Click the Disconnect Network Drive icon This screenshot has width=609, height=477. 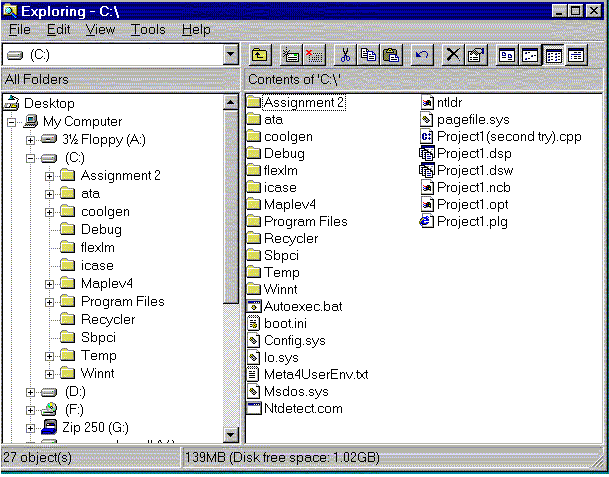click(313, 56)
